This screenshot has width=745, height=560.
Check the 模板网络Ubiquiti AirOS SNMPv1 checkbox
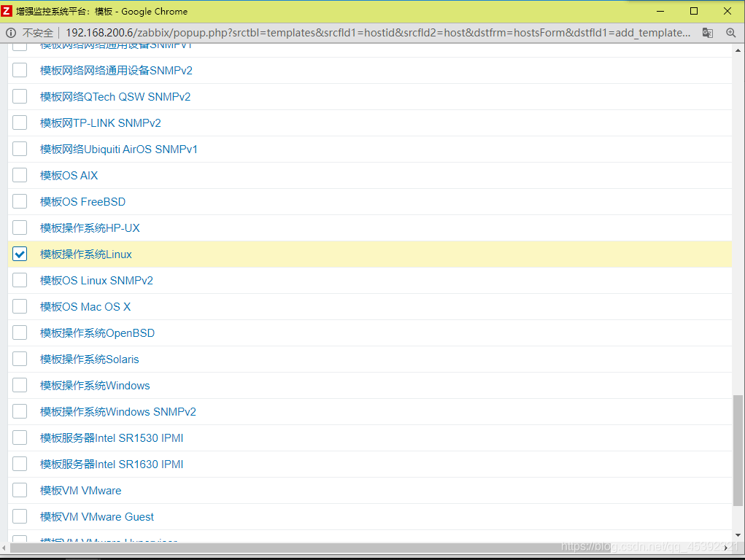tap(20, 149)
